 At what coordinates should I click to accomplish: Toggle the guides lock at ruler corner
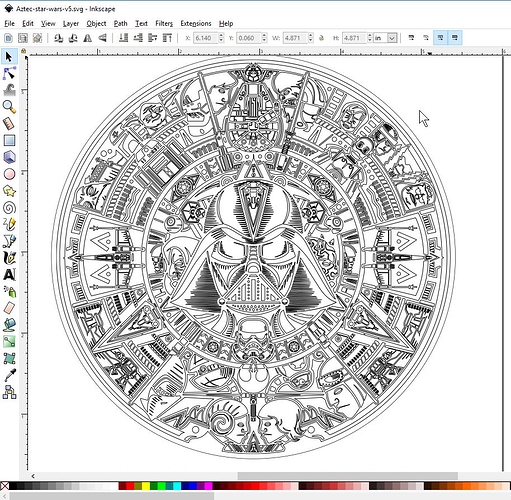click(23, 51)
